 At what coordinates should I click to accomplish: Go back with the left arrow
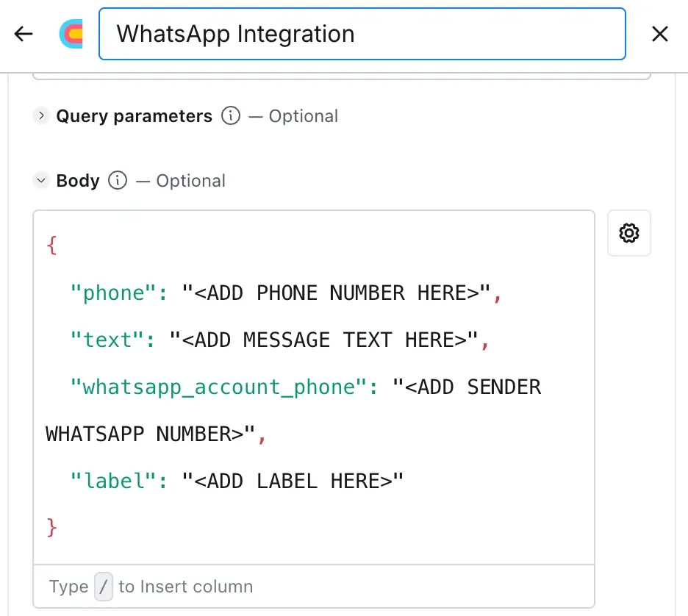coord(24,34)
